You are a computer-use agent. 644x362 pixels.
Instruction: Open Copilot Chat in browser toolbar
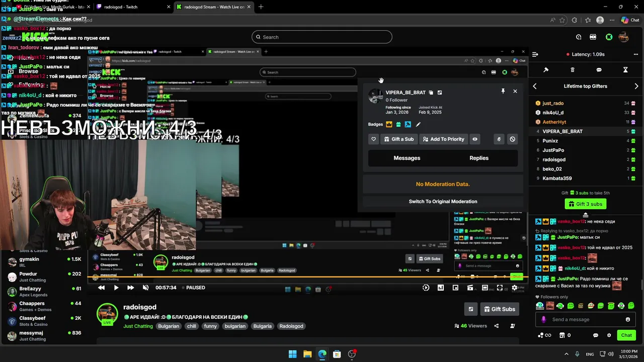coord(629,20)
